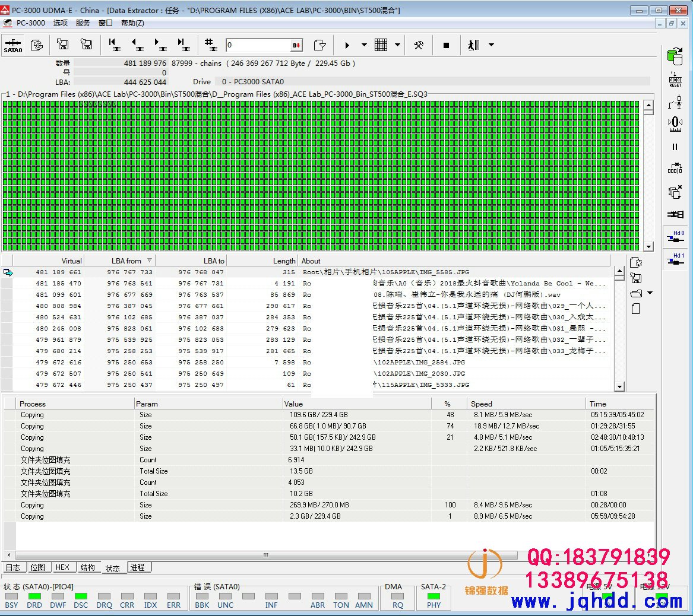
Task: Click horizontal scrollbar thumb in process panel
Action: (266, 555)
